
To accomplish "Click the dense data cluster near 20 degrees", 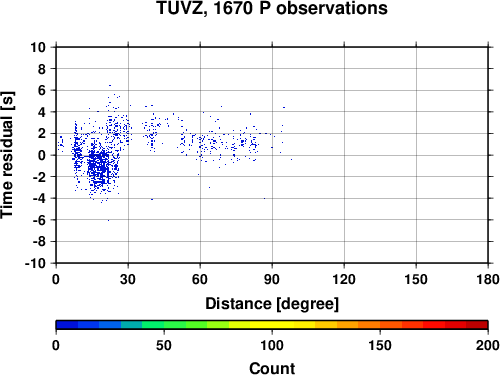I will point(98,168).
